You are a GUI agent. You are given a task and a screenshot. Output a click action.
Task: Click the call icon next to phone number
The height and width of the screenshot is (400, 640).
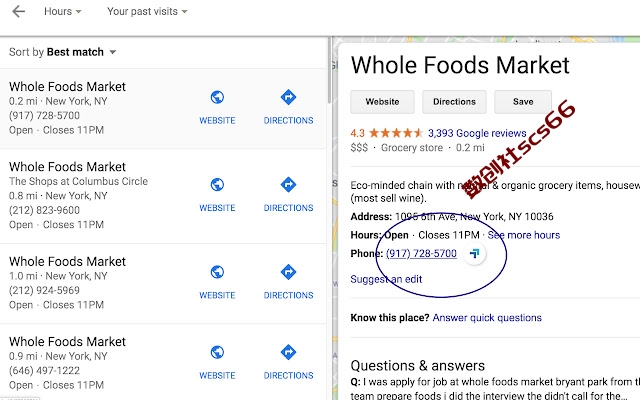click(474, 253)
